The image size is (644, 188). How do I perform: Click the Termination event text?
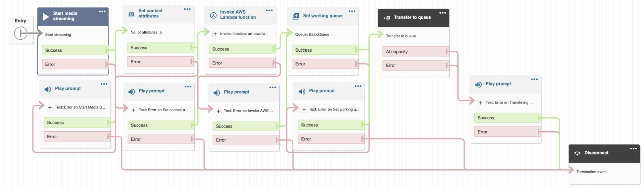(591, 172)
